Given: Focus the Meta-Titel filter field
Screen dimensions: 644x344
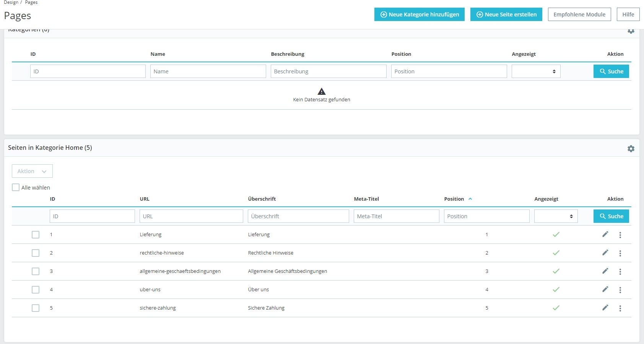Looking at the screenshot, I should (x=397, y=216).
